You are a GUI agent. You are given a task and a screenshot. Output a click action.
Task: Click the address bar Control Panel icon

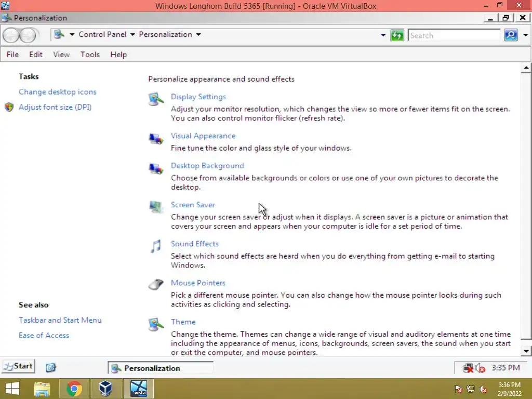click(x=59, y=34)
